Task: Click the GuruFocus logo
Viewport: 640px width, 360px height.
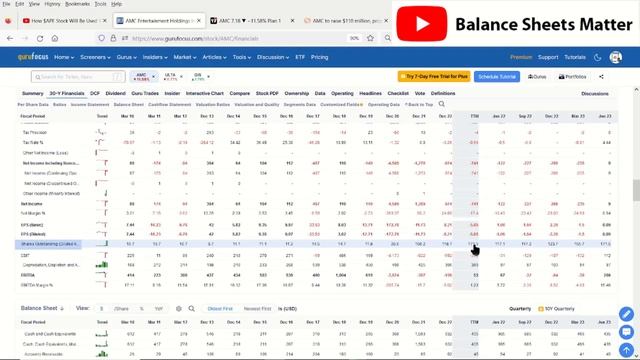Action: 33,57
